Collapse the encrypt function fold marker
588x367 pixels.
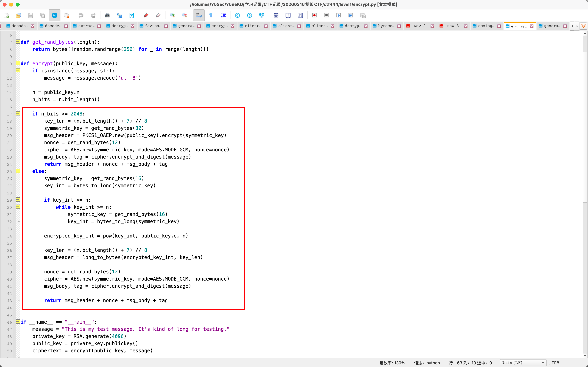18,63
